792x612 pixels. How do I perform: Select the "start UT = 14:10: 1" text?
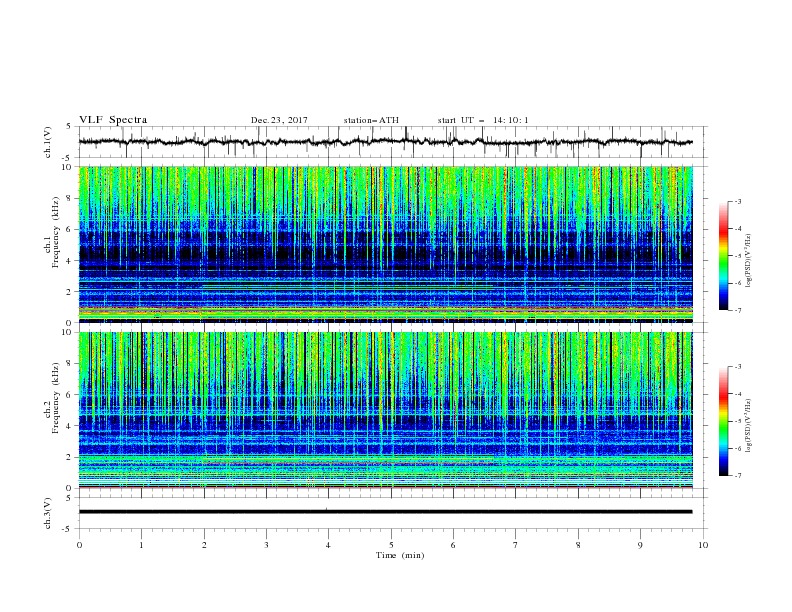coord(483,120)
